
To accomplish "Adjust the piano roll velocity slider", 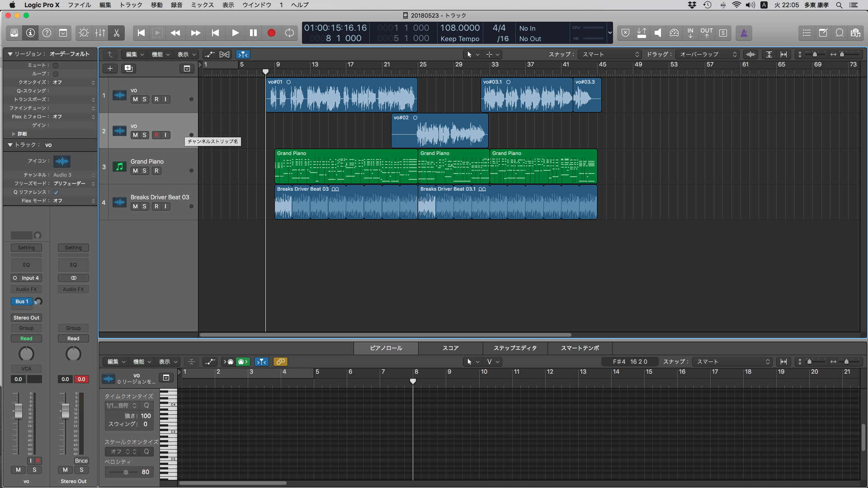I will click(126, 472).
